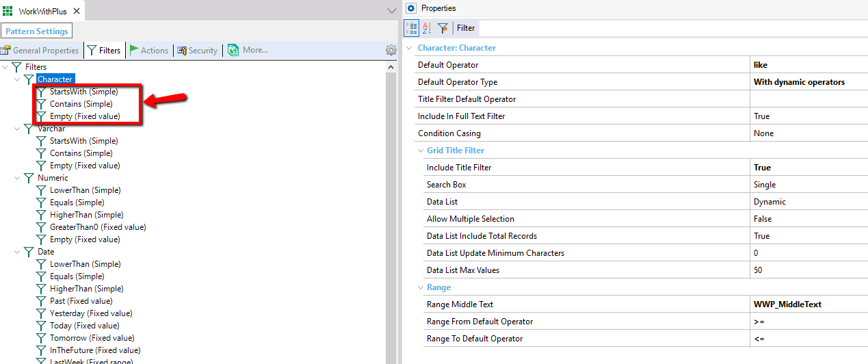This screenshot has width=868, height=364.
Task: Change Condition Casing value None
Action: coord(808,133)
